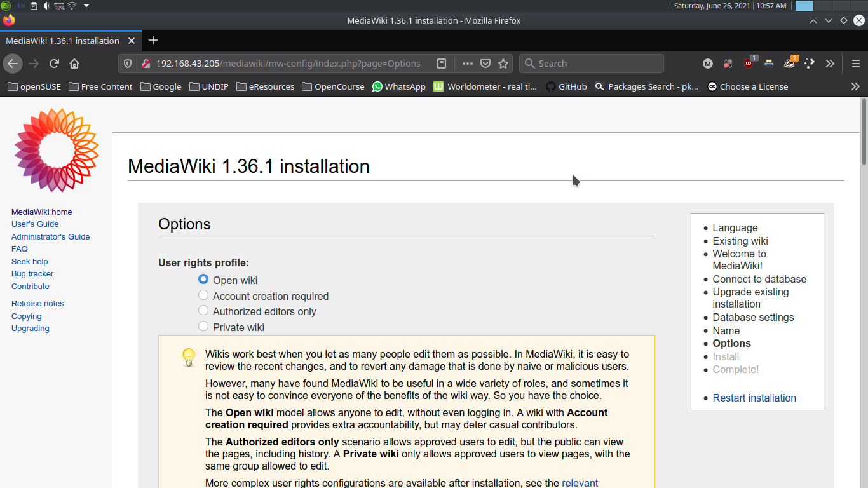Viewport: 868px width, 488px height.
Task: Open the Bug tracker link
Action: (32, 274)
